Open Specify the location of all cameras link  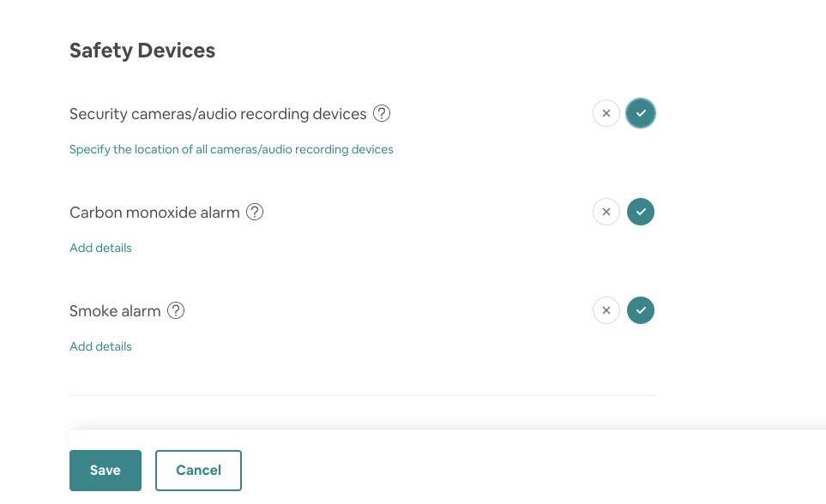(232, 149)
